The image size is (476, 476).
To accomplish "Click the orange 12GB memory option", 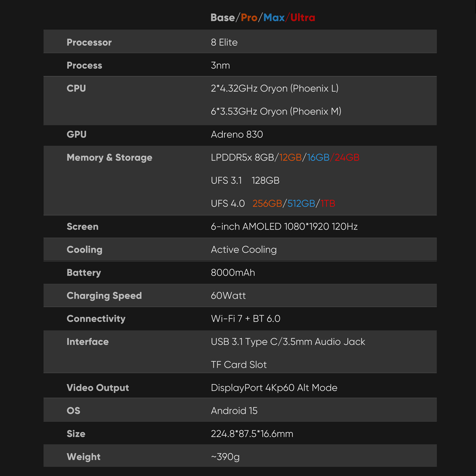I will [290, 157].
